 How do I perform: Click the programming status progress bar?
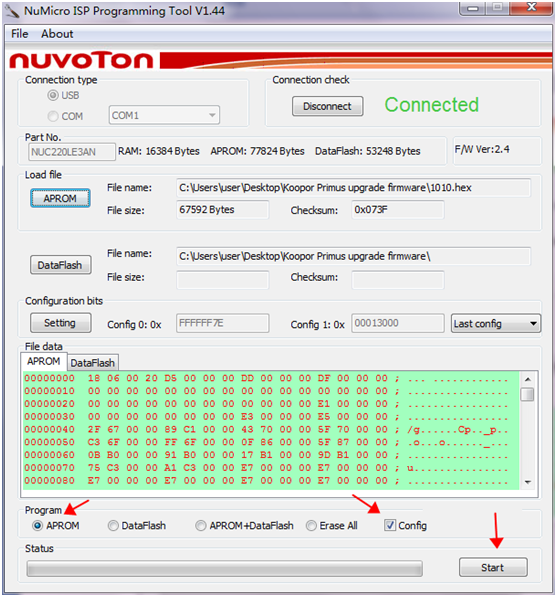[224, 568]
